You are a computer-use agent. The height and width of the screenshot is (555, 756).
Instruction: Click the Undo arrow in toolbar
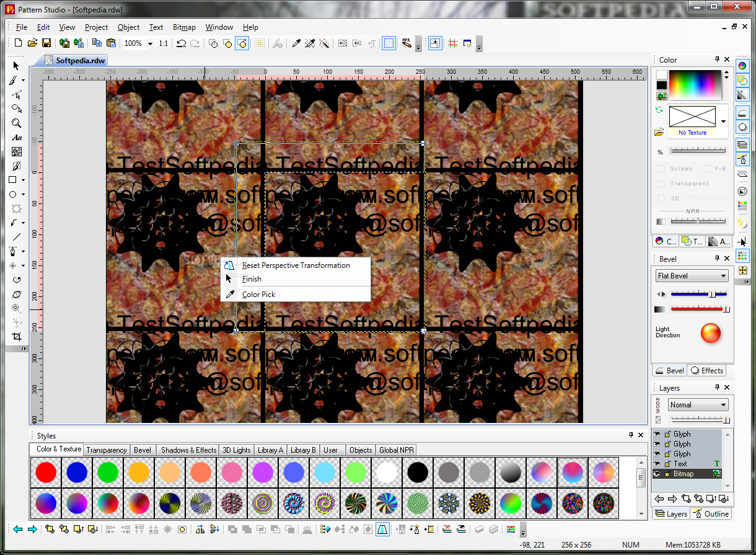coord(181,43)
